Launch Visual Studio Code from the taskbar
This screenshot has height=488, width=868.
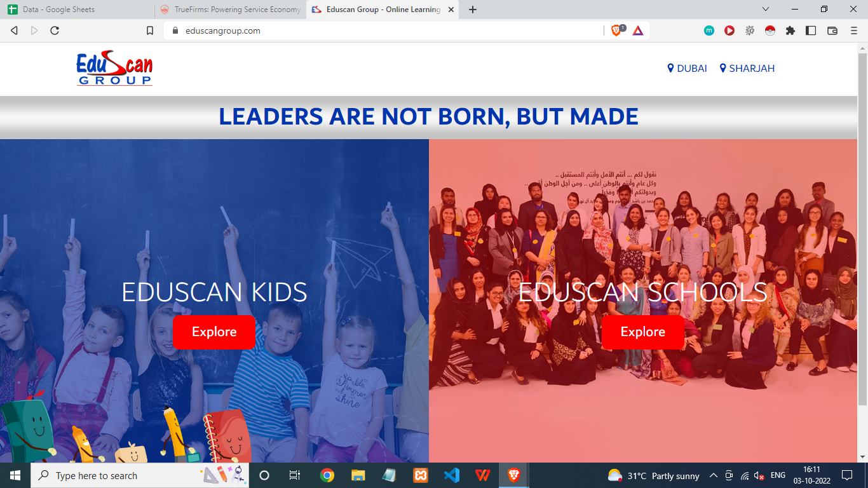pyautogui.click(x=452, y=475)
